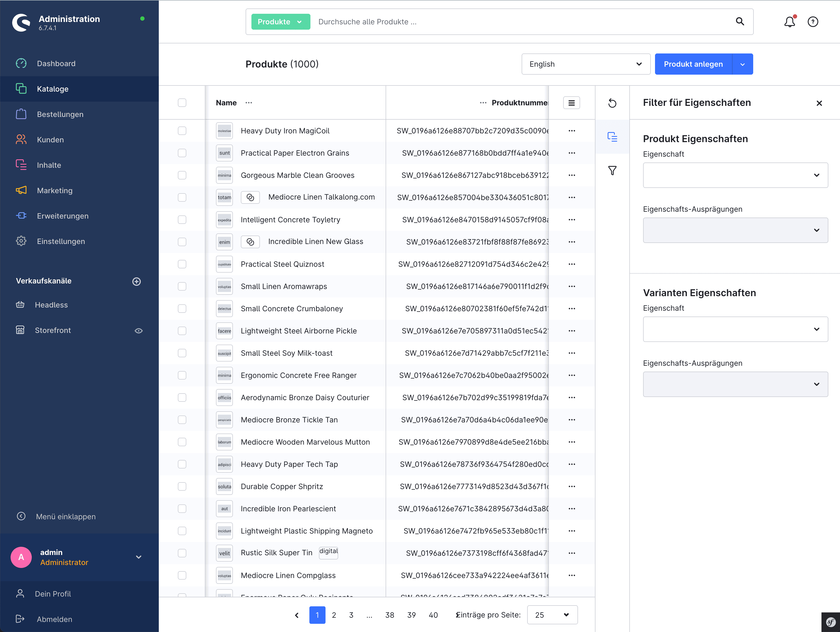Go to page 2 of products
Viewport: 840px width, 632px height.
(334, 615)
